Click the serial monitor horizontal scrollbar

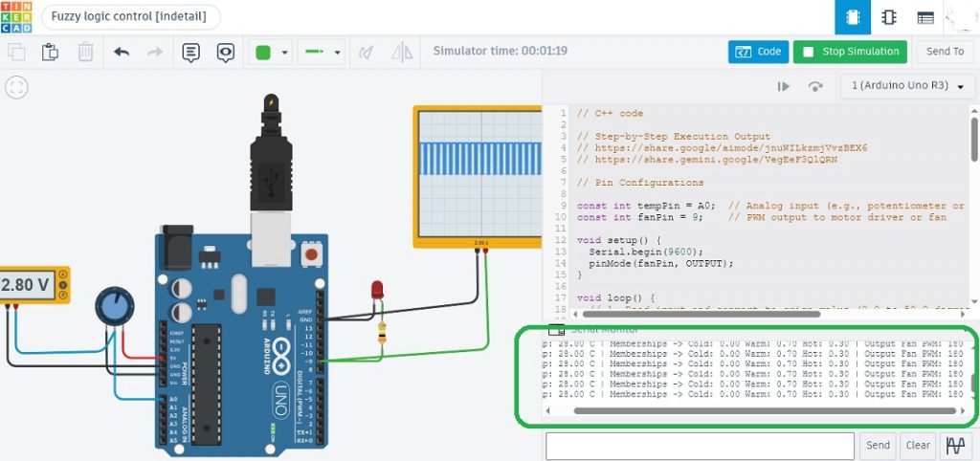tap(765, 410)
